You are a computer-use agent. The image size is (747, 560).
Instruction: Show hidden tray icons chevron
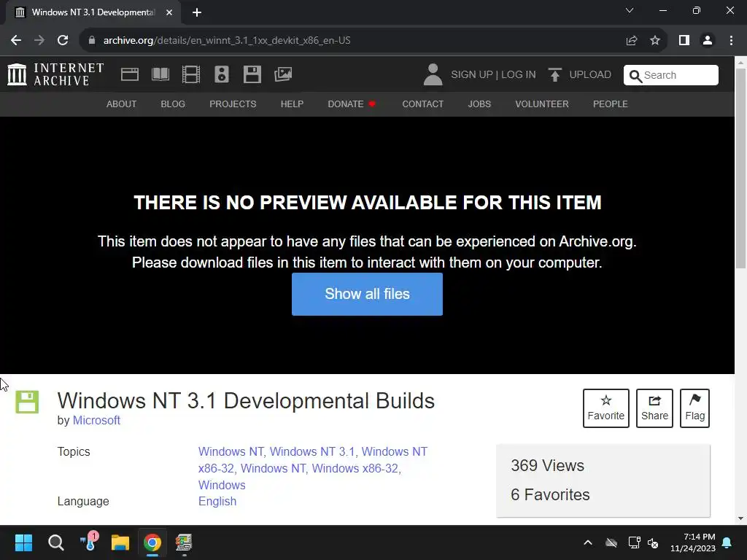tap(588, 542)
